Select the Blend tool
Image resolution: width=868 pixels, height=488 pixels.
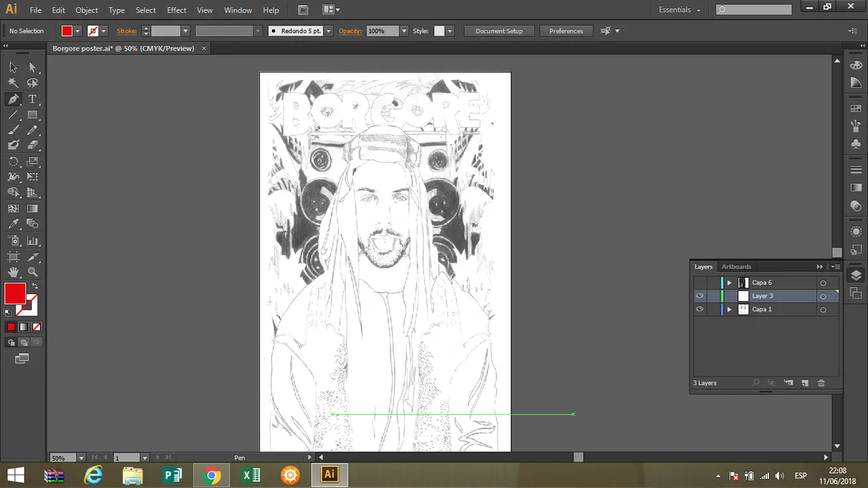point(32,224)
